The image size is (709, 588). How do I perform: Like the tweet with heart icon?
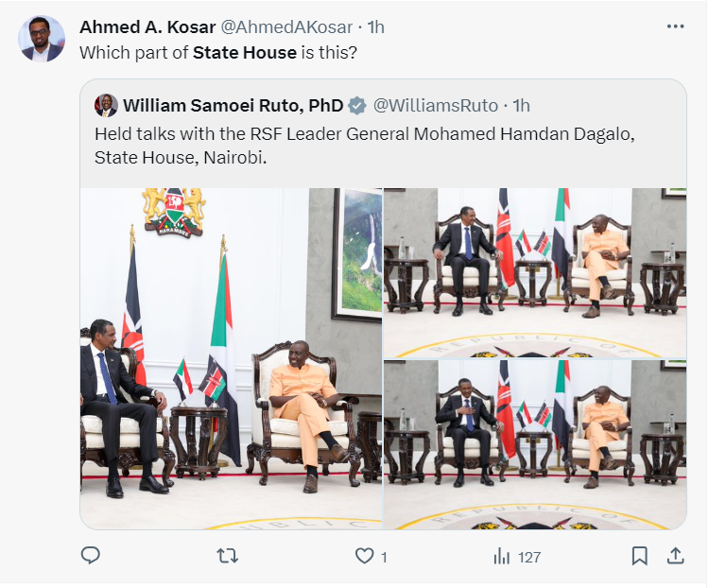[x=365, y=557]
